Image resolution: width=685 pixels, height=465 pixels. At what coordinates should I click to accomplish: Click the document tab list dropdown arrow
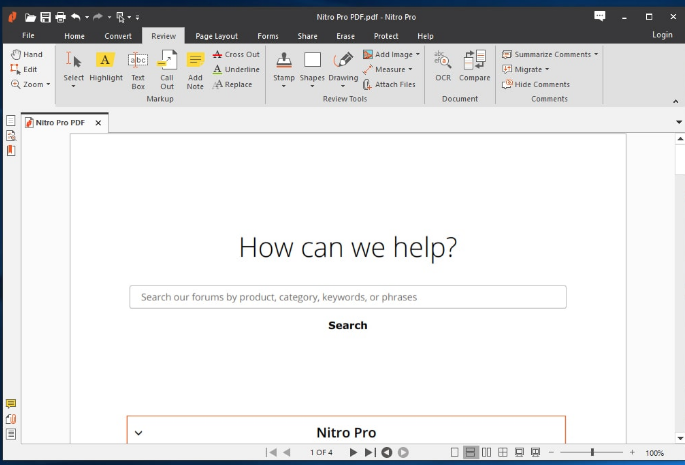coord(679,122)
